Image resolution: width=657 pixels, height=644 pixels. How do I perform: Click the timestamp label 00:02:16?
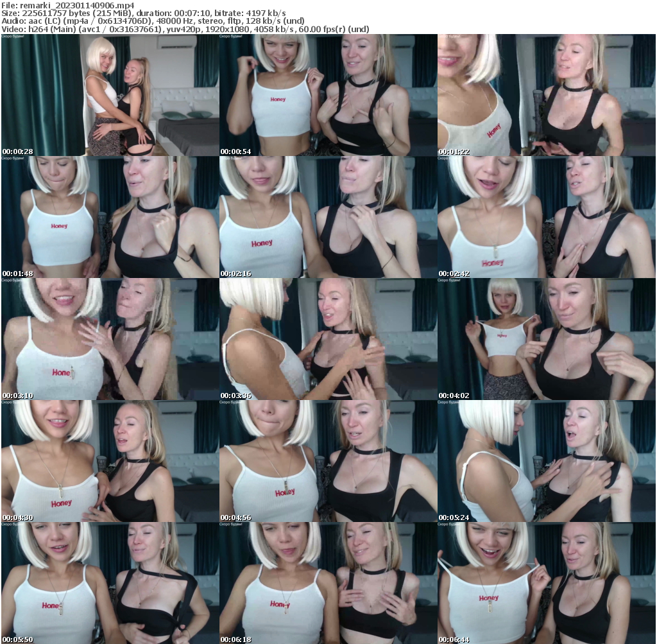click(235, 272)
